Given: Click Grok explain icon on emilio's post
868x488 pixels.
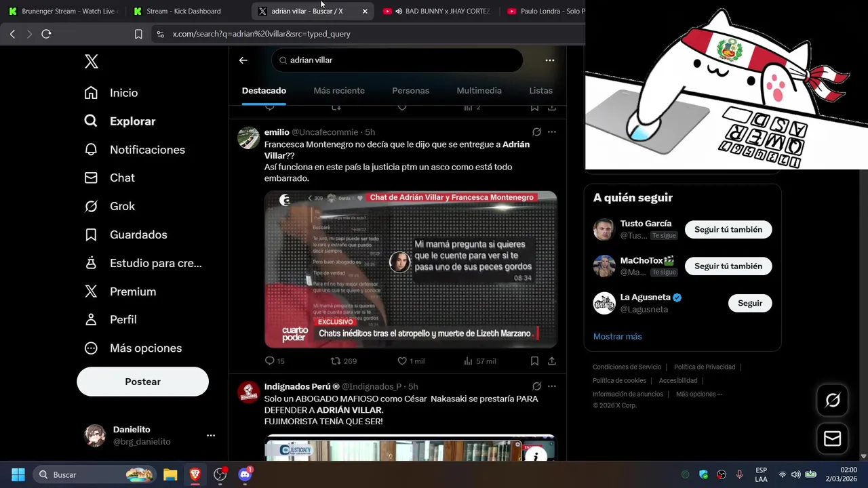Looking at the screenshot, I should coord(536,132).
